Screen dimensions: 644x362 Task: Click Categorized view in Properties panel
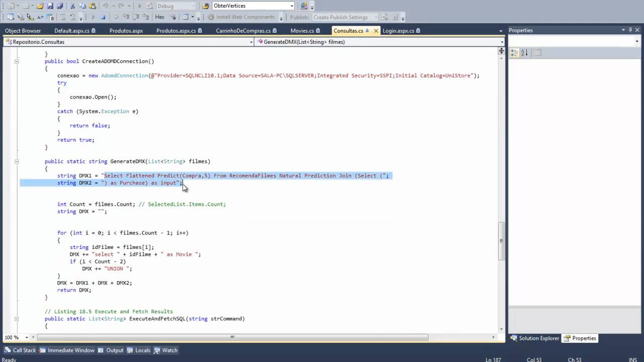coord(514,53)
